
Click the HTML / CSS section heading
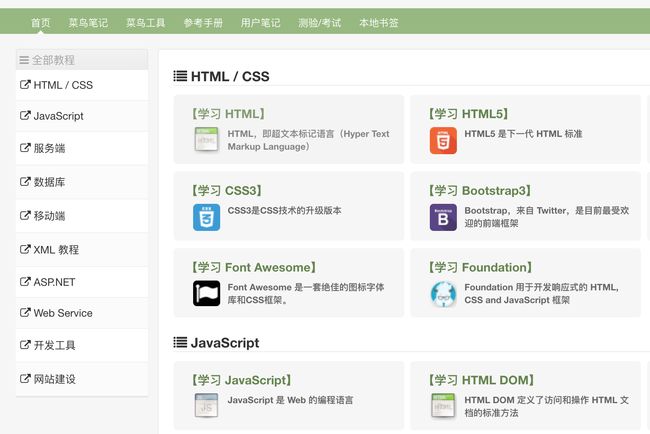230,76
